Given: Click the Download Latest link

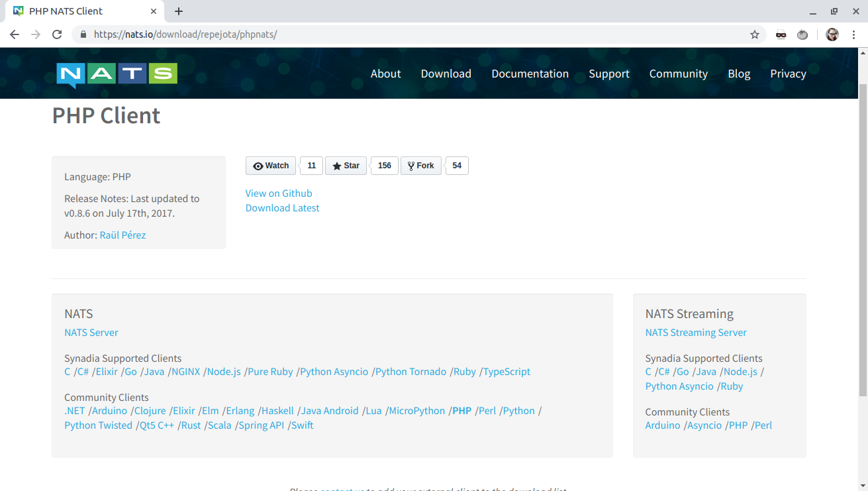Looking at the screenshot, I should tap(282, 208).
